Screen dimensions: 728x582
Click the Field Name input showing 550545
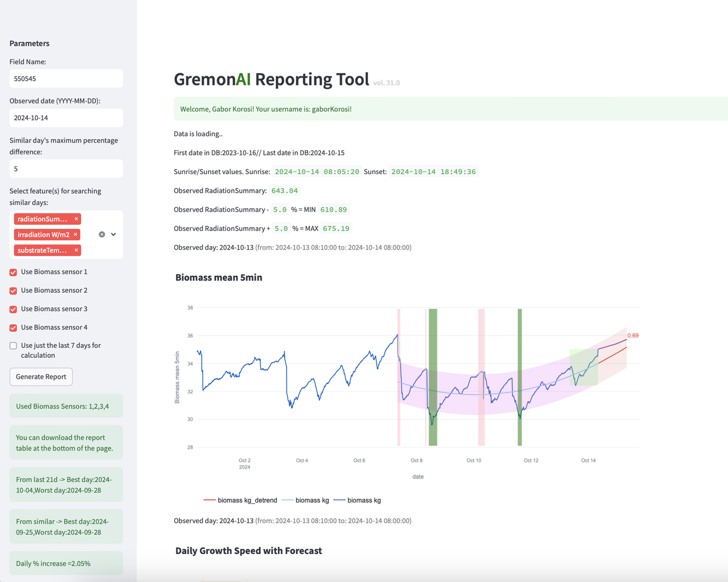pos(66,78)
